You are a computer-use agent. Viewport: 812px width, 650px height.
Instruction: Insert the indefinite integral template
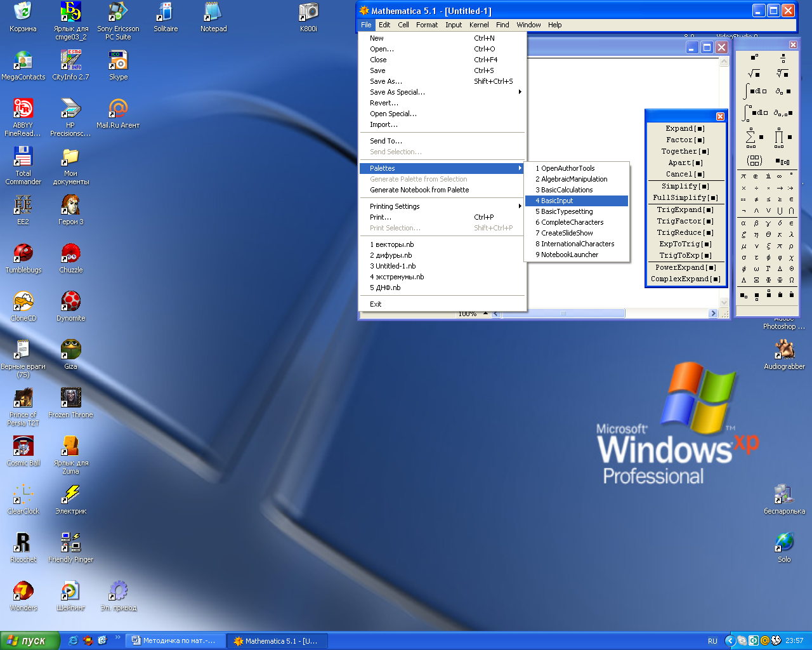point(756,91)
